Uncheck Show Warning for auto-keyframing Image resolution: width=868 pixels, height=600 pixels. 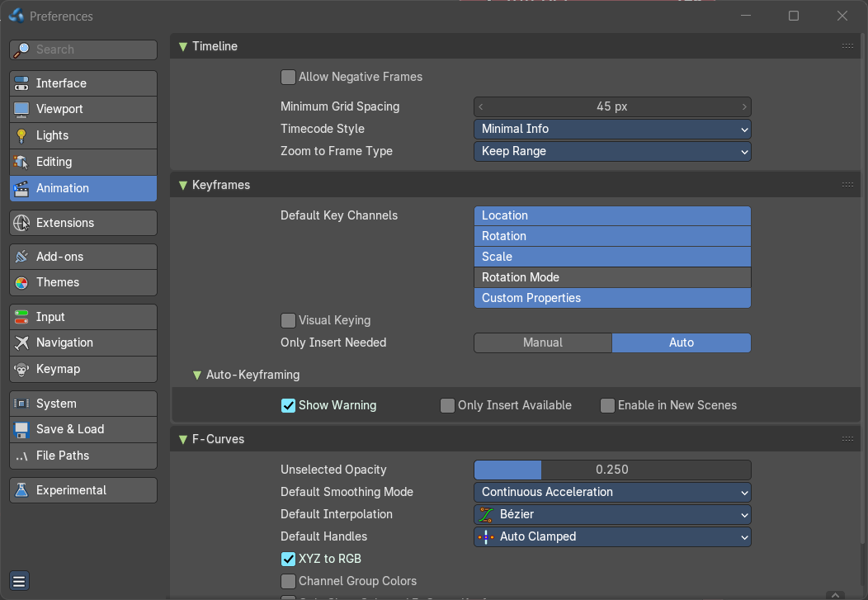pos(288,406)
